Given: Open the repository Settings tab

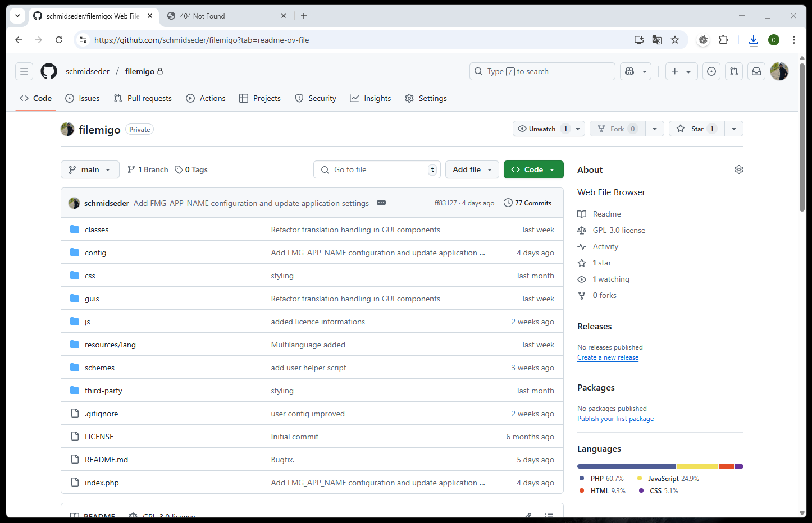Looking at the screenshot, I should (426, 98).
